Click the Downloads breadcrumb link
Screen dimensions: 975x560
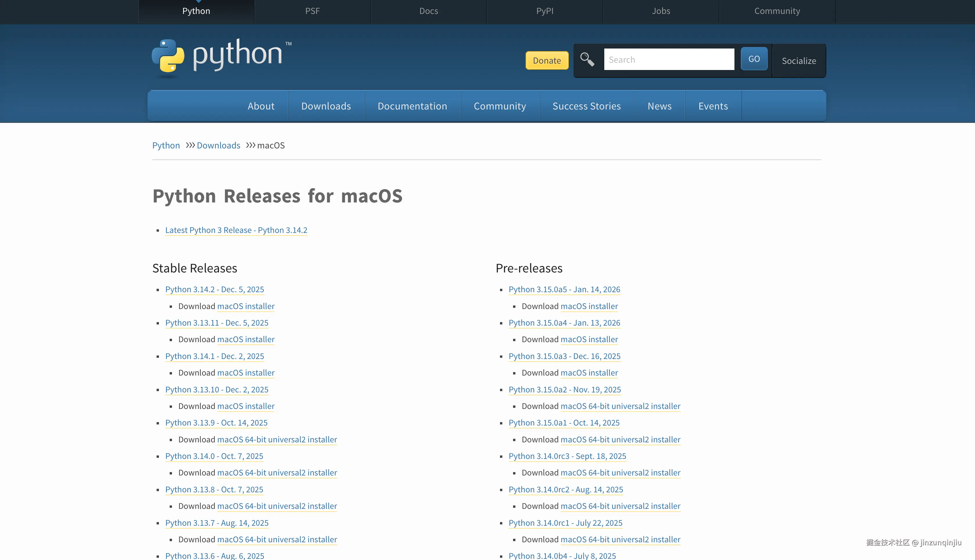[x=218, y=146]
